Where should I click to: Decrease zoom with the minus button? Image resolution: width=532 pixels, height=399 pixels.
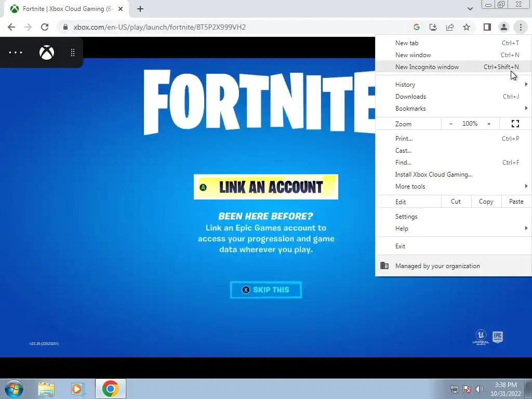pos(451,124)
